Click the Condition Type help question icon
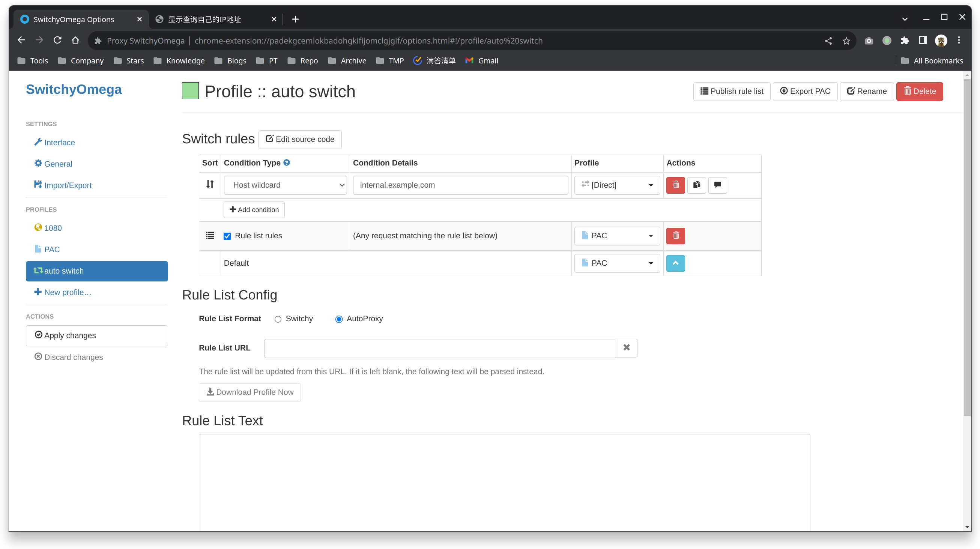 pyautogui.click(x=287, y=162)
